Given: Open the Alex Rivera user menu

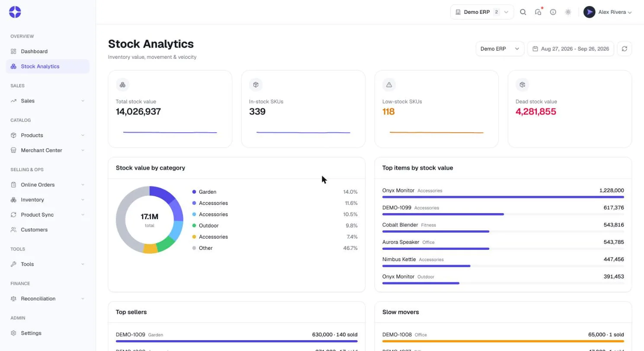Looking at the screenshot, I should (608, 12).
